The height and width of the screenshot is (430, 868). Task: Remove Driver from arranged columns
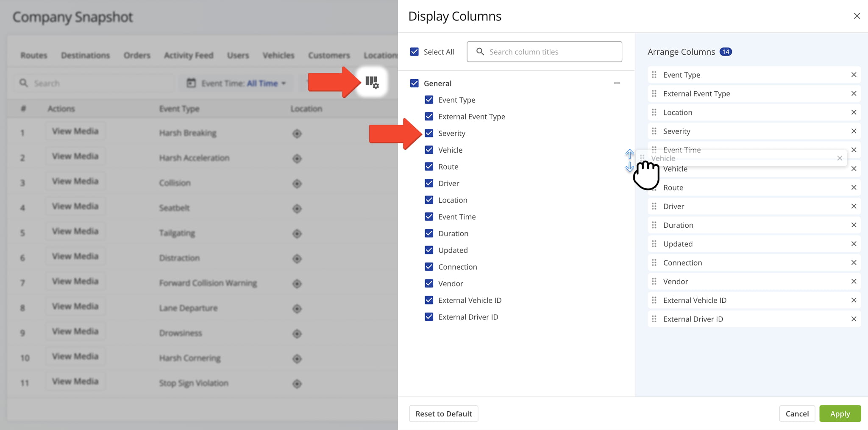pyautogui.click(x=854, y=206)
